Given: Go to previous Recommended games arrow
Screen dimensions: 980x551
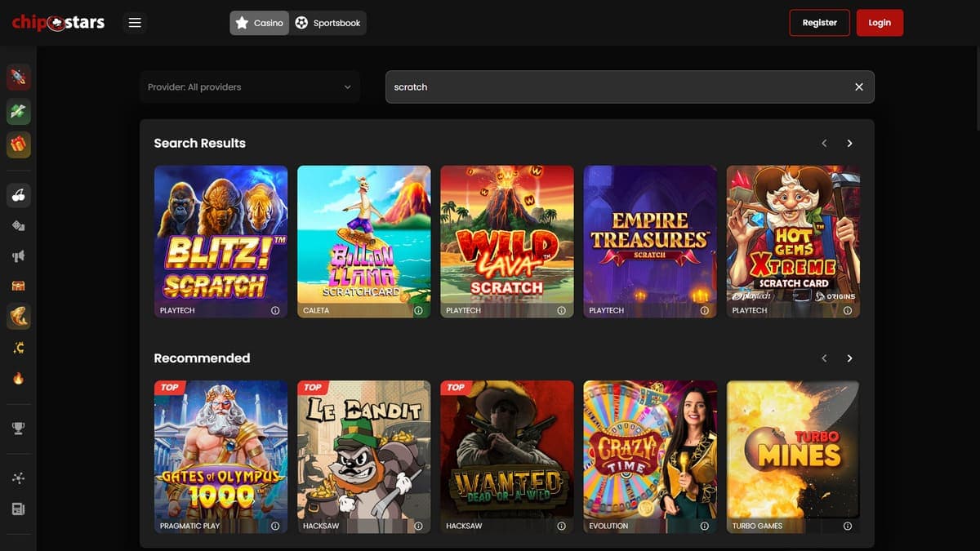Looking at the screenshot, I should coord(824,358).
